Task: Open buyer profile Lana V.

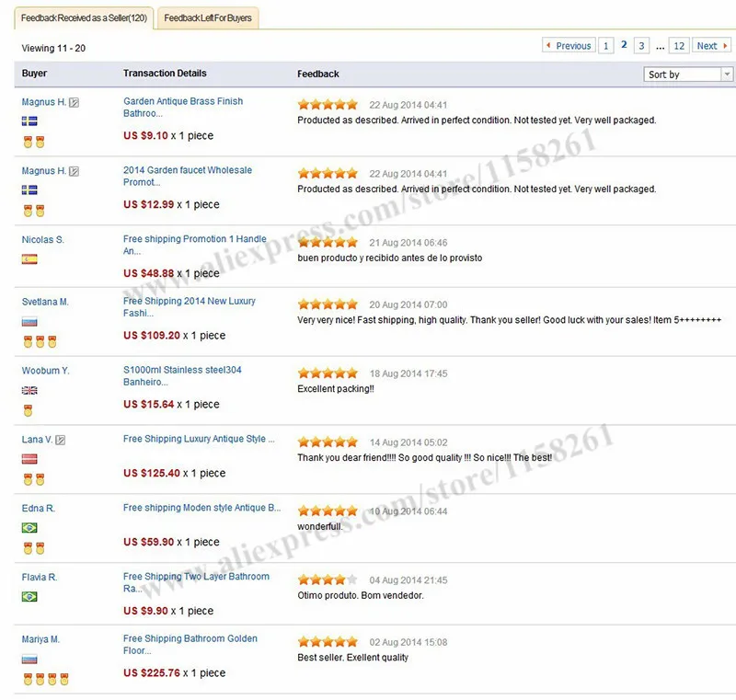Action: click(37, 440)
